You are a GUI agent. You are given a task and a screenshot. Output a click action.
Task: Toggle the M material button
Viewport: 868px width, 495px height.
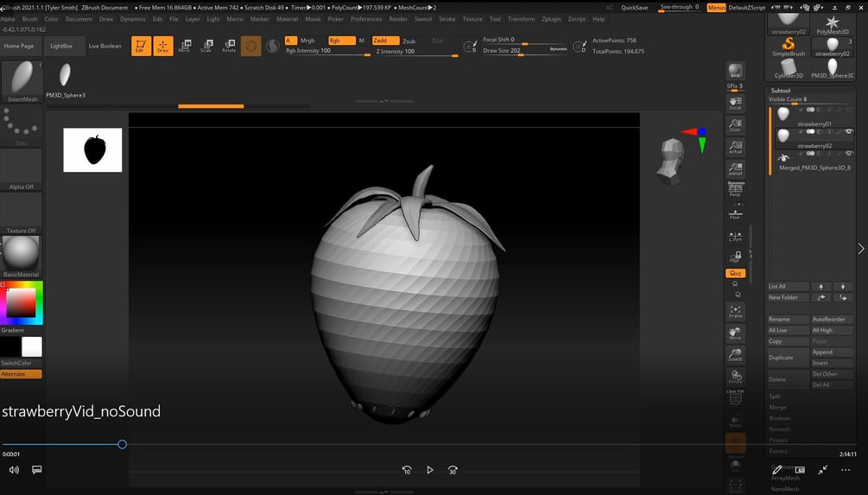(x=362, y=41)
